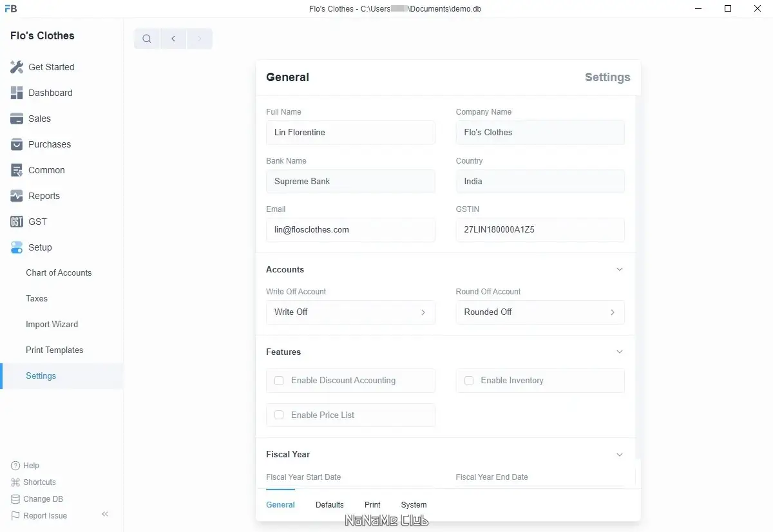Click Change DB in sidebar

pyautogui.click(x=43, y=499)
